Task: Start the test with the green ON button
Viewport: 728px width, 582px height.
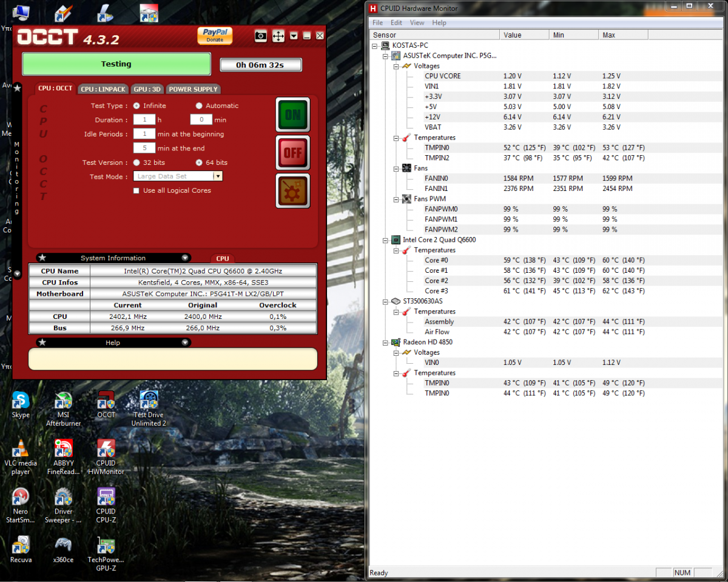Action: [293, 115]
